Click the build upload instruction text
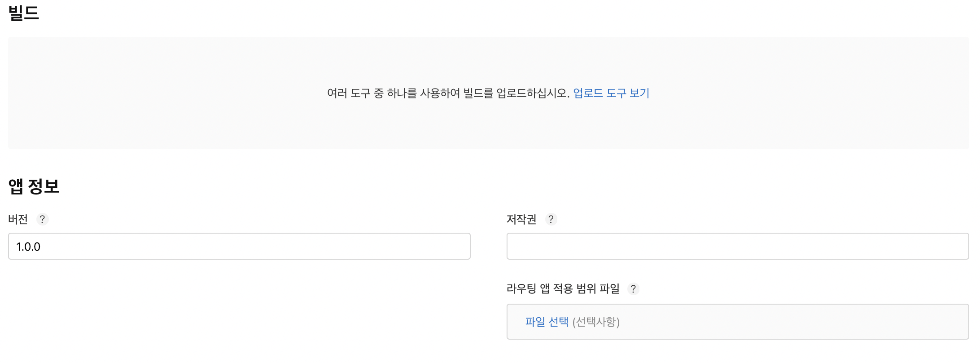Image resolution: width=980 pixels, height=363 pixels. pyautogui.click(x=448, y=93)
